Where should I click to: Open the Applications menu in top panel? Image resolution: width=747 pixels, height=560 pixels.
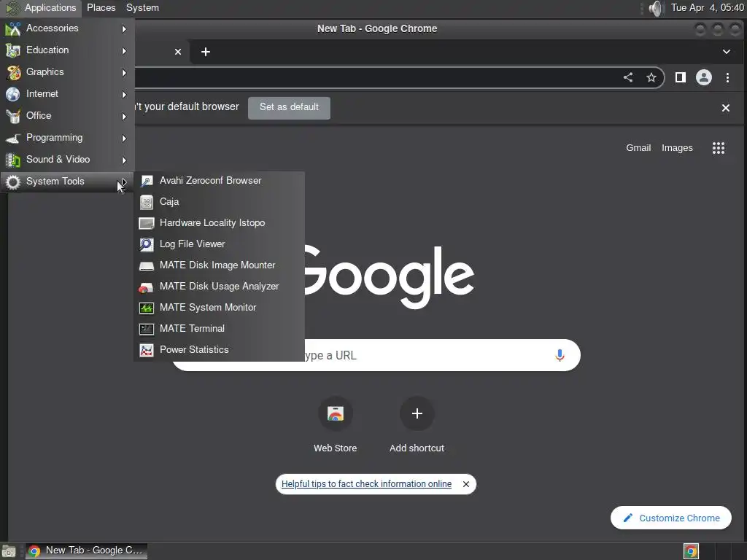click(x=41, y=7)
